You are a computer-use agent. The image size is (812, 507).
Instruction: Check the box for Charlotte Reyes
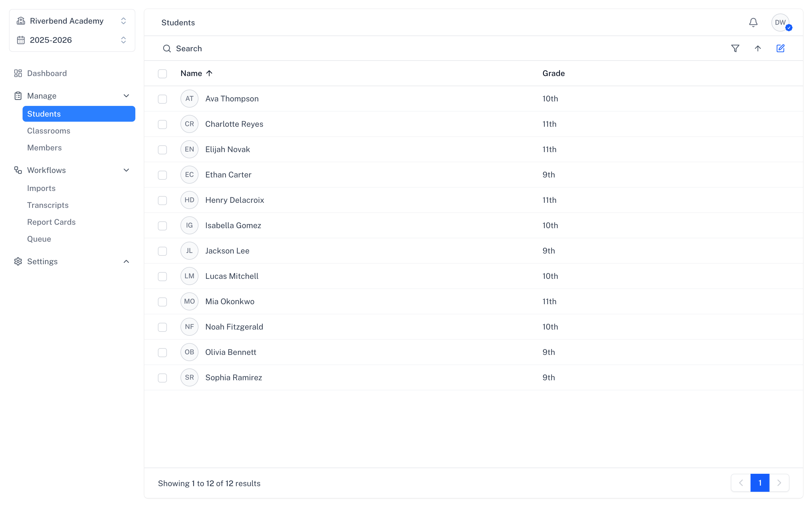[162, 124]
